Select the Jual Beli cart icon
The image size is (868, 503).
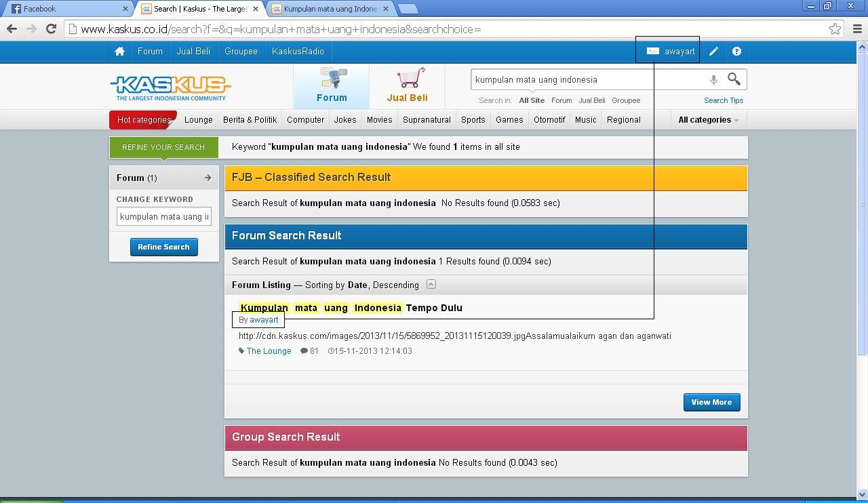tap(407, 86)
